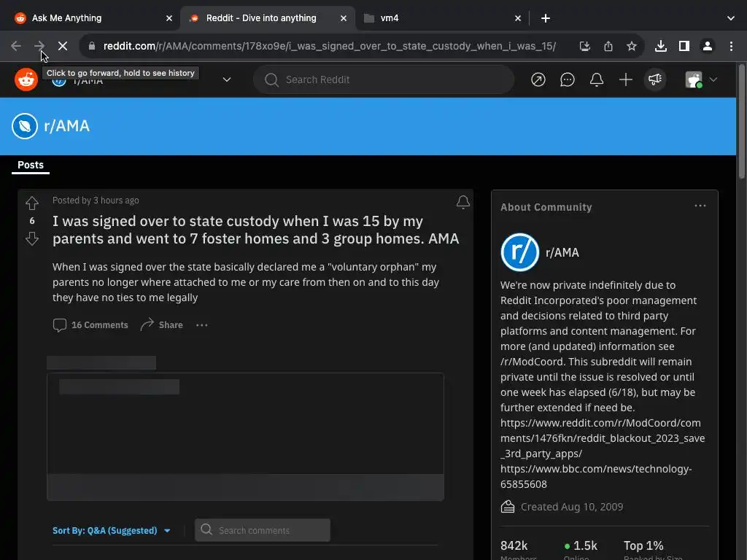Screen dimensions: 747x560
Task: Click the Search comments field
Action: [x=263, y=530]
